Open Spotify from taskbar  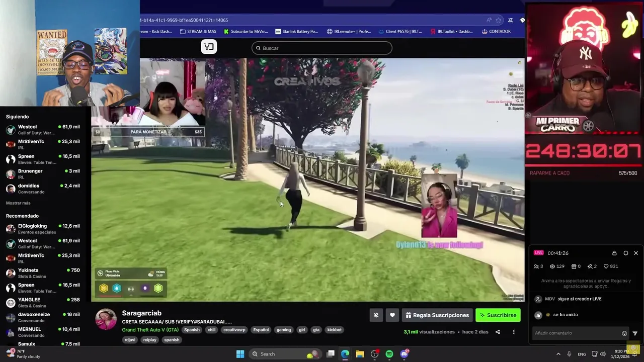point(389,354)
